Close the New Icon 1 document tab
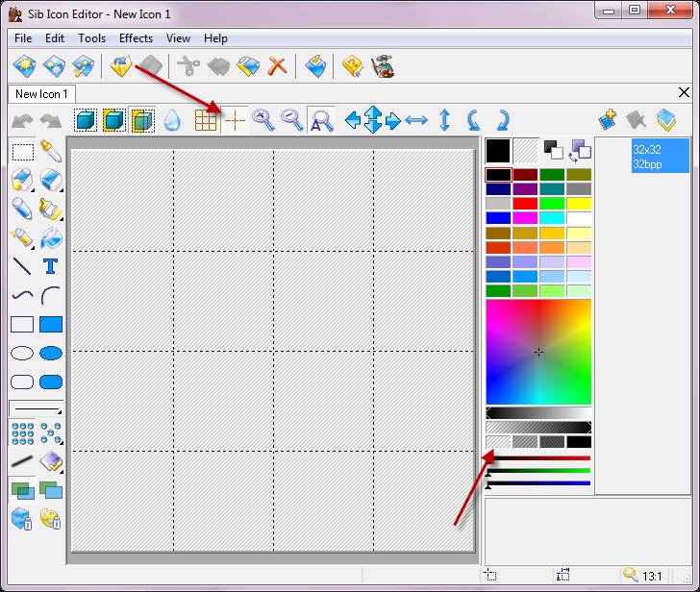700x592 pixels. 684,93
